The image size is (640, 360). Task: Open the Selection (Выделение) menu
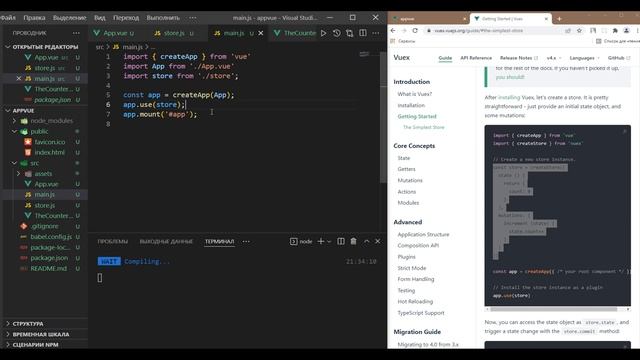(69, 18)
